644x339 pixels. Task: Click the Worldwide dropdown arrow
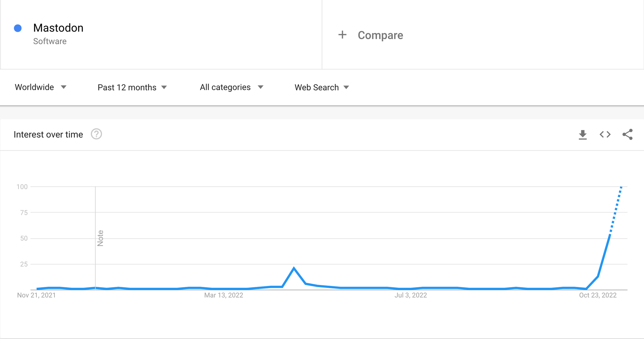point(64,87)
